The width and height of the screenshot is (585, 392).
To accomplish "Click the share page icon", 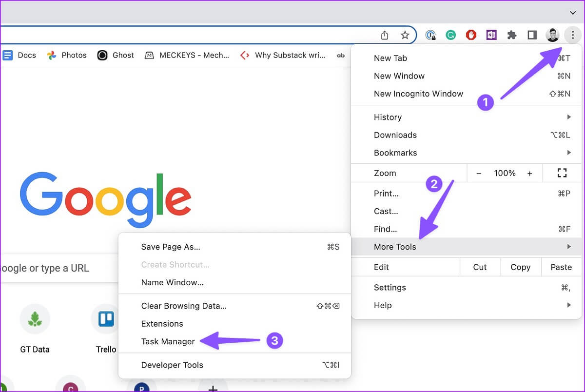I will click(385, 35).
